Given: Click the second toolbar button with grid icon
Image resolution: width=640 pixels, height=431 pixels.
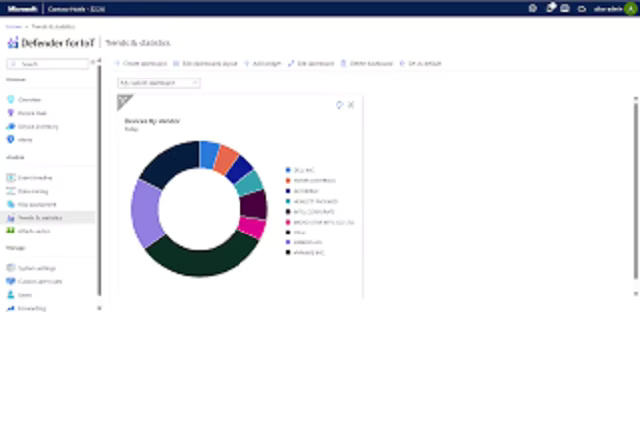Looking at the screenshot, I should 205,64.
